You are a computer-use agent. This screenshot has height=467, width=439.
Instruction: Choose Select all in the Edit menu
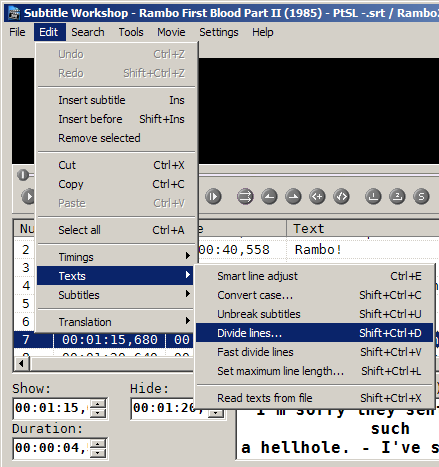tap(116, 230)
